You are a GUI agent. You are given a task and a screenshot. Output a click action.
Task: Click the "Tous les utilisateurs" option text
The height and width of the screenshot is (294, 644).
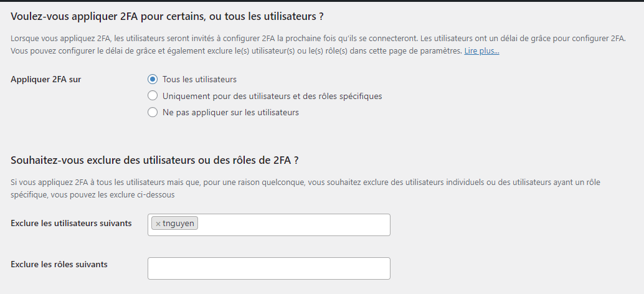tap(199, 80)
